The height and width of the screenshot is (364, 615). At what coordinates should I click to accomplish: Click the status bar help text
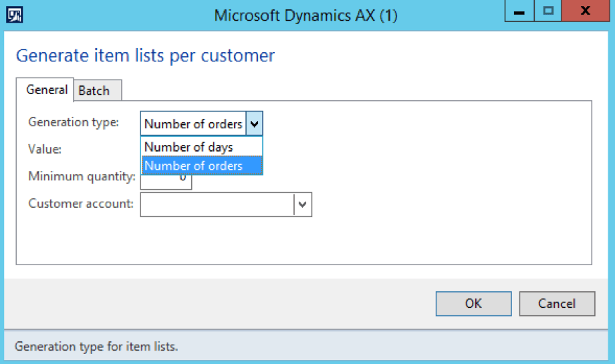(x=96, y=347)
